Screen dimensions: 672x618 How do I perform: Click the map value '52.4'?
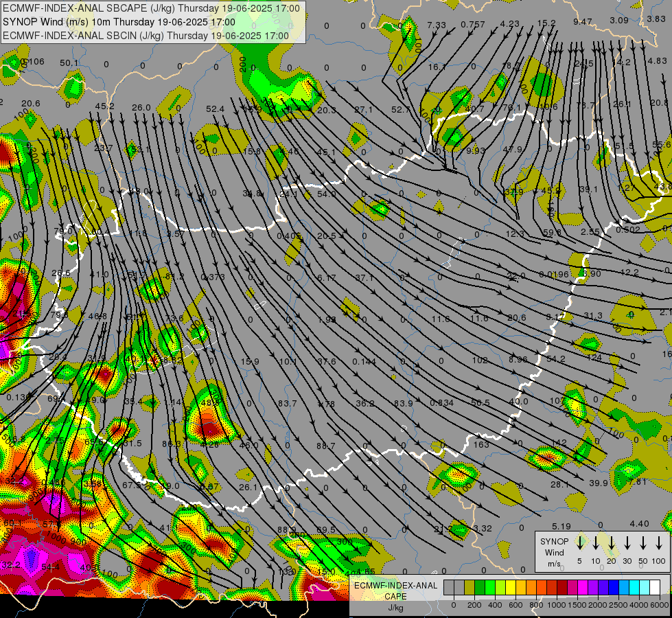coord(215,109)
